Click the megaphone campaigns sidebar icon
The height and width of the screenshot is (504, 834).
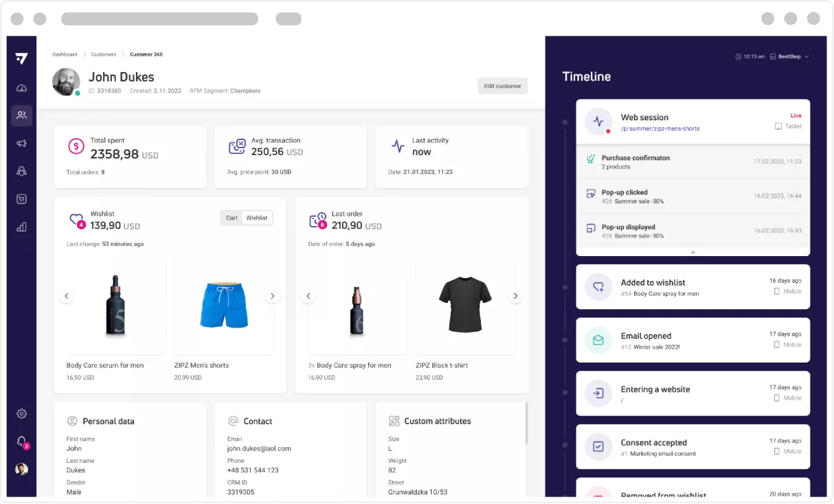pos(21,144)
